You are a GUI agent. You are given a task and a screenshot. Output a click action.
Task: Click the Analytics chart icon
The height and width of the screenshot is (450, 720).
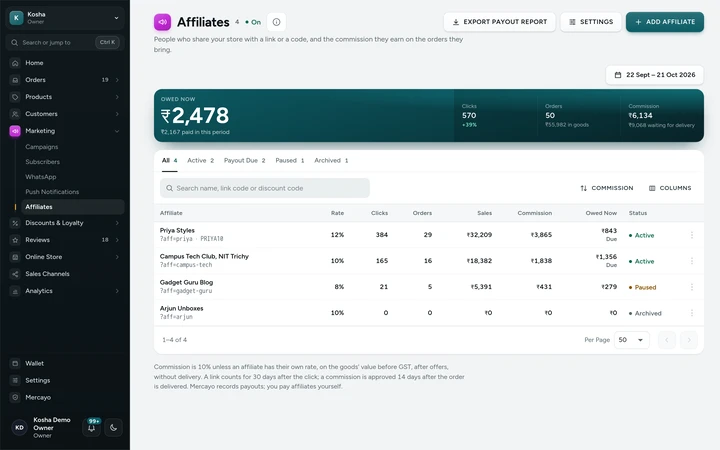[x=15, y=291]
